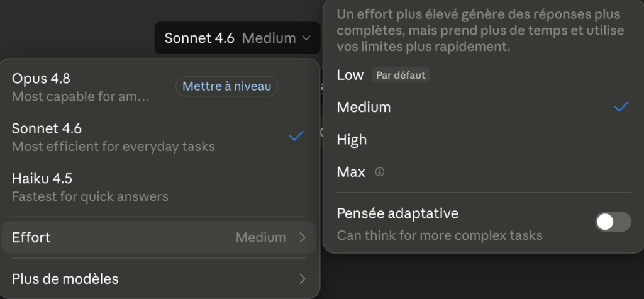Click the Mettre à niveau button
The width and height of the screenshot is (644, 299).
(x=226, y=86)
